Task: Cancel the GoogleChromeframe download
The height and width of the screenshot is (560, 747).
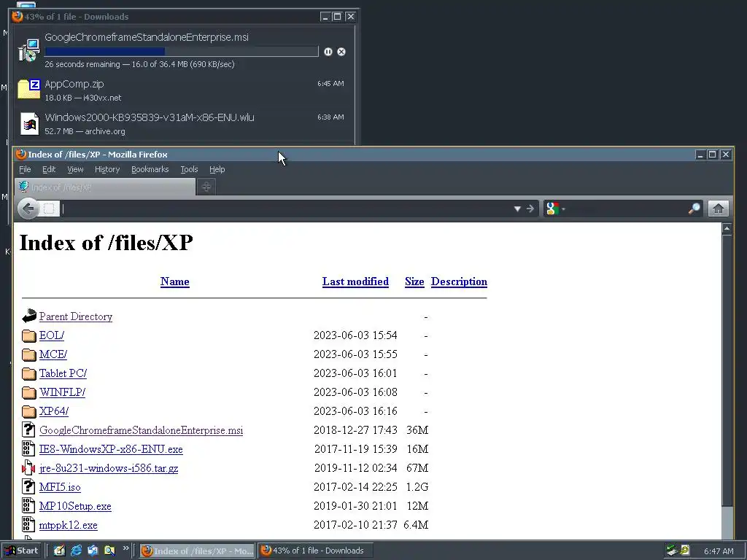Action: 341,52
